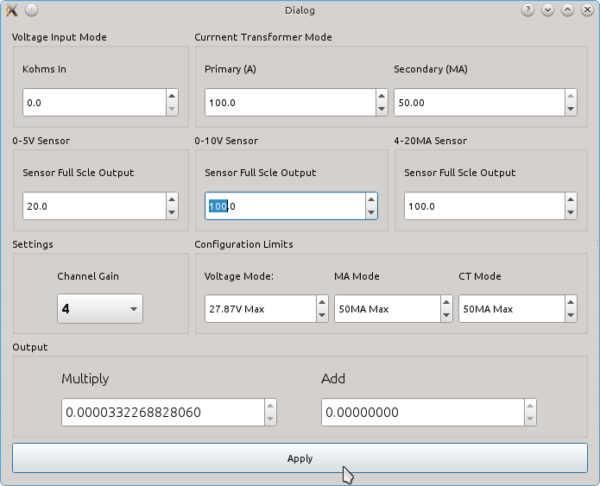Increase the Kohms In value with up arrow
This screenshot has width=600, height=486.
coord(171,97)
